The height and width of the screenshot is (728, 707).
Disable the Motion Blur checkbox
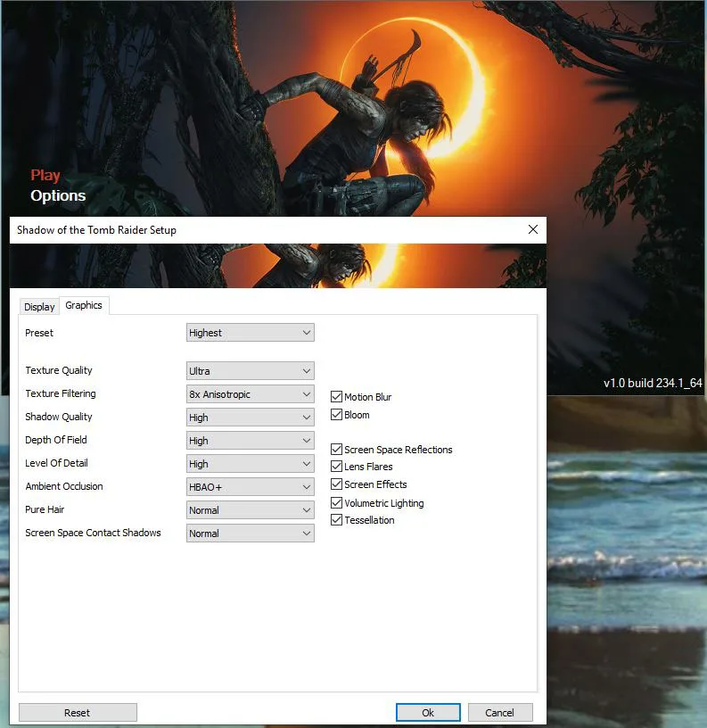point(336,396)
